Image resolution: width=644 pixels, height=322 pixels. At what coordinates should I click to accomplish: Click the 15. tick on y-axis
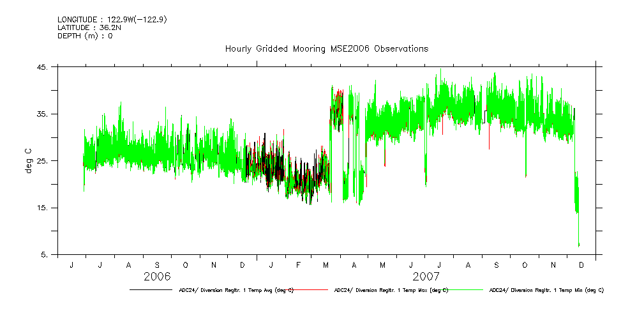click(x=42, y=208)
